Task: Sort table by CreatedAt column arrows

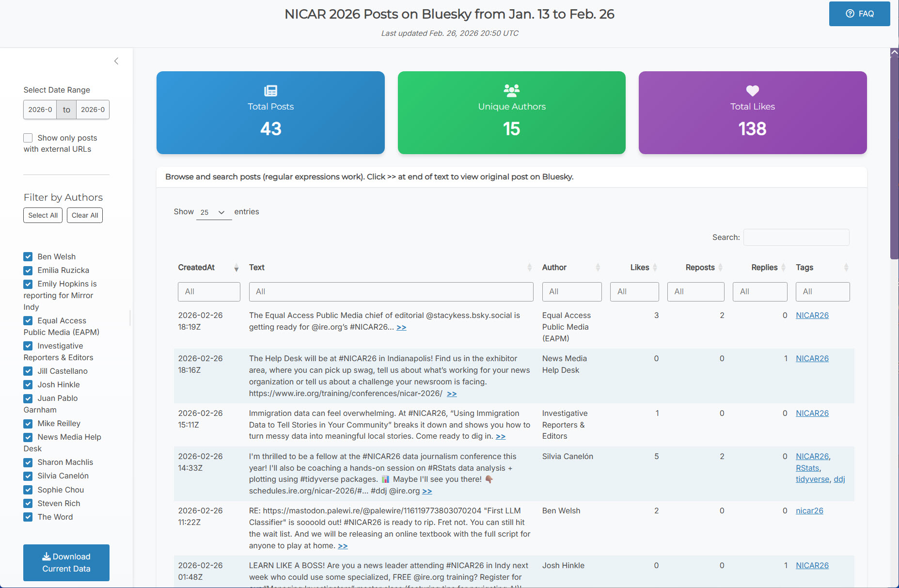Action: pyautogui.click(x=236, y=268)
